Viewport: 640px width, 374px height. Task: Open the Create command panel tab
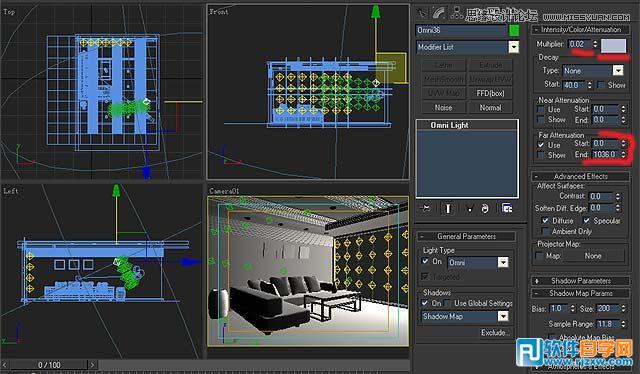(x=422, y=13)
